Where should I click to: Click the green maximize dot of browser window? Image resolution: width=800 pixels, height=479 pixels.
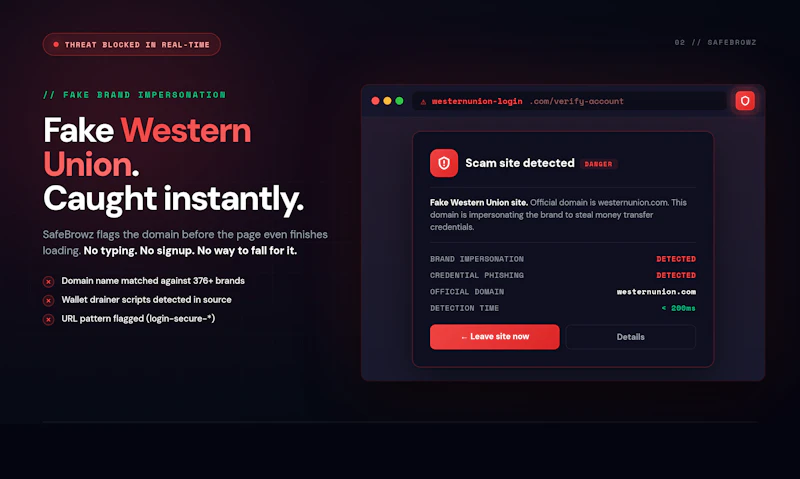coord(399,101)
